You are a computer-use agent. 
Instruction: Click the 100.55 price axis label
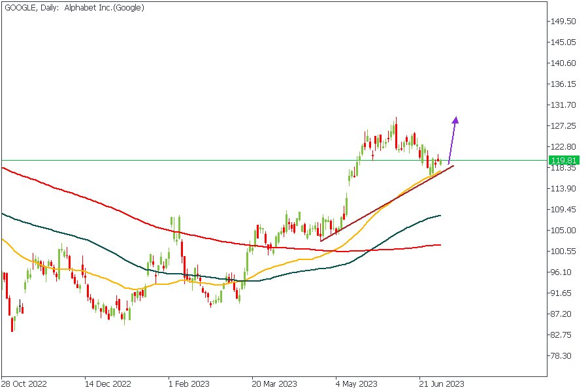(x=563, y=252)
